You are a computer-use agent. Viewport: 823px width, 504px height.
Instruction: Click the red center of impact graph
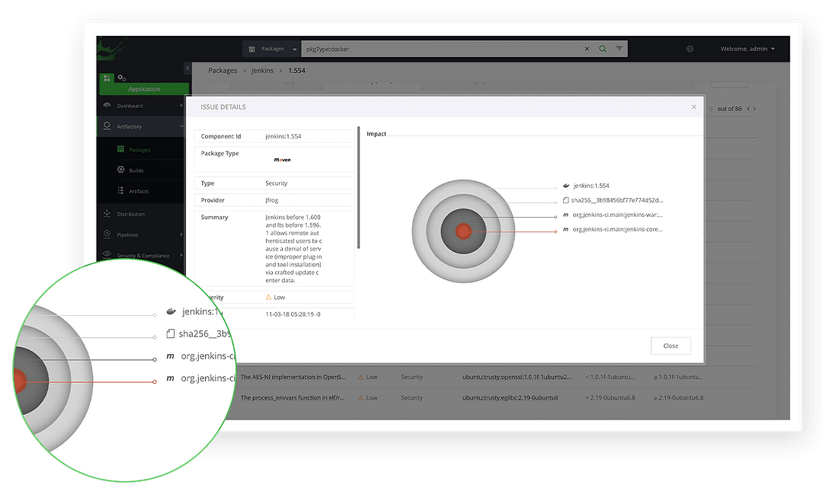click(463, 230)
